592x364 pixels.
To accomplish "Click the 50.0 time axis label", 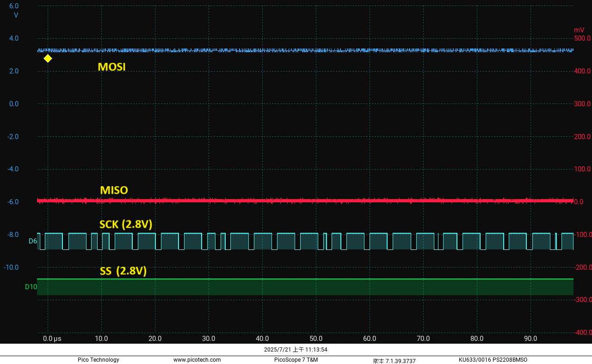I will coord(316,339).
